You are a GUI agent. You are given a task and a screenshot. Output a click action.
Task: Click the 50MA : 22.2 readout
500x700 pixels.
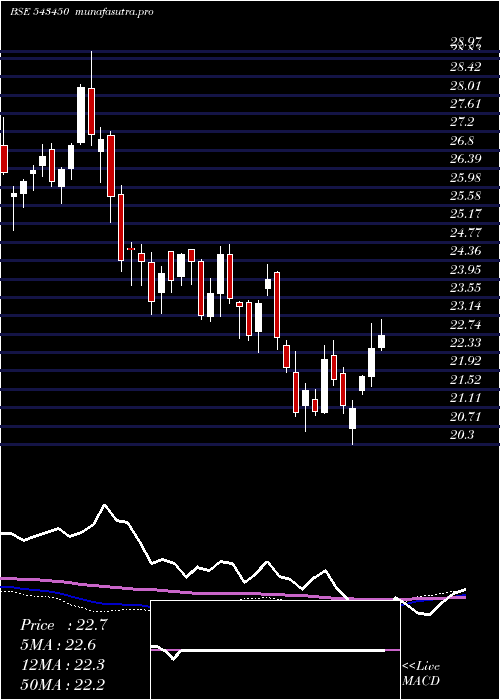pyautogui.click(x=62, y=684)
